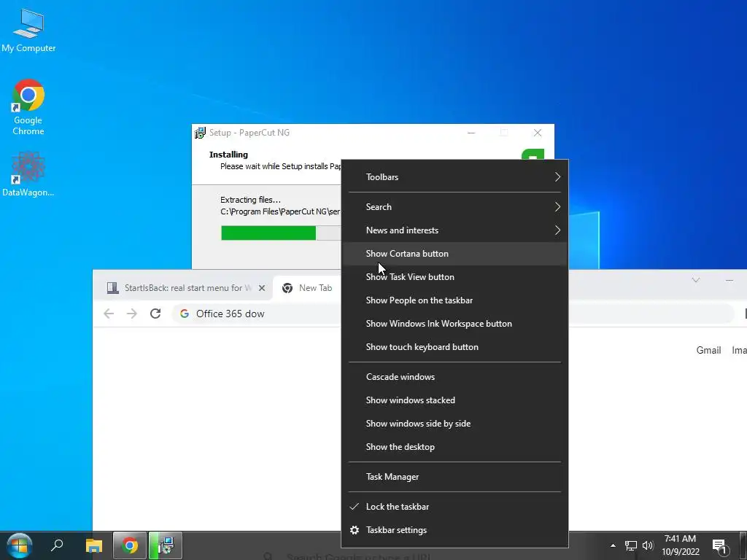Go back in Chrome
The height and width of the screenshot is (560, 747).
click(109, 314)
